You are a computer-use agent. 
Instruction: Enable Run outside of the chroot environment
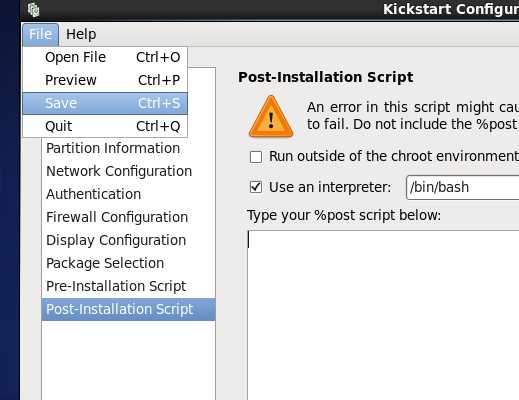(256, 157)
